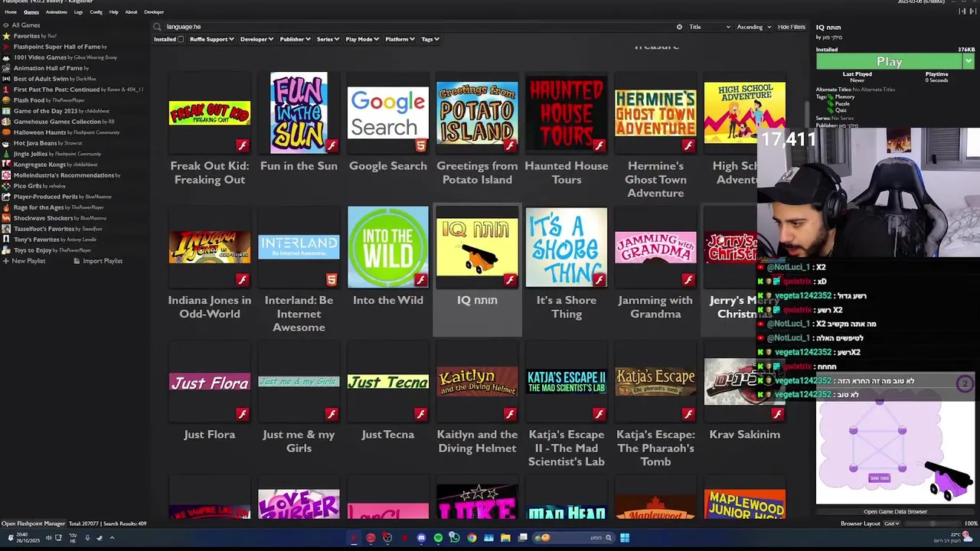Clear the search field with the X icon

pos(679,27)
